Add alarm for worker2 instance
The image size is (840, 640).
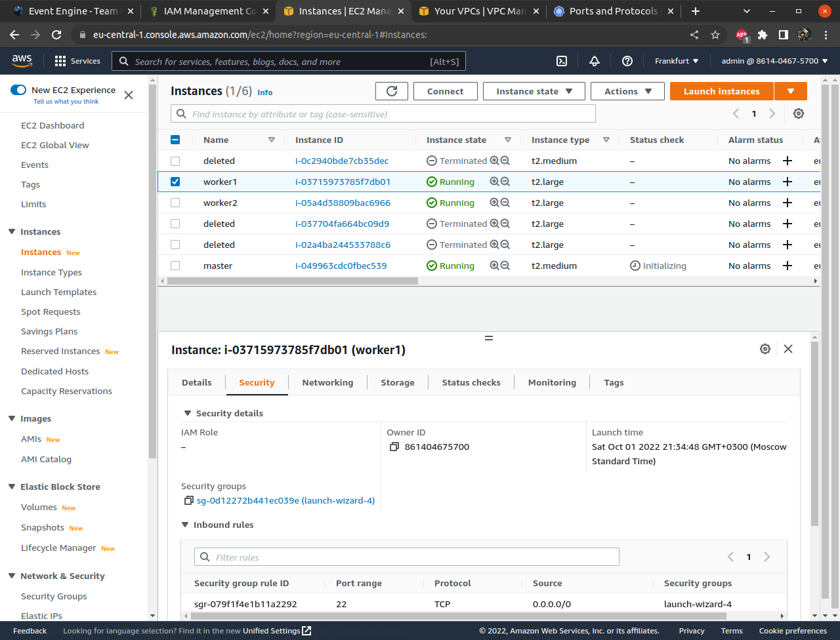[787, 203]
